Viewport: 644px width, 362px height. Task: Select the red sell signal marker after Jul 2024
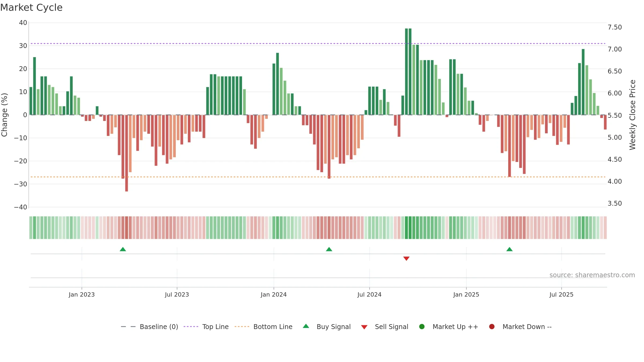[406, 258]
